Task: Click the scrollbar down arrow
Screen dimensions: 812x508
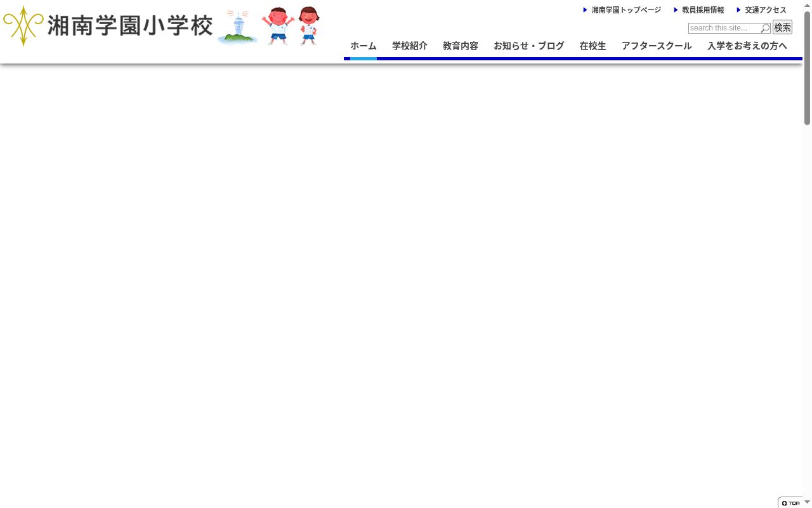Action: [808, 502]
